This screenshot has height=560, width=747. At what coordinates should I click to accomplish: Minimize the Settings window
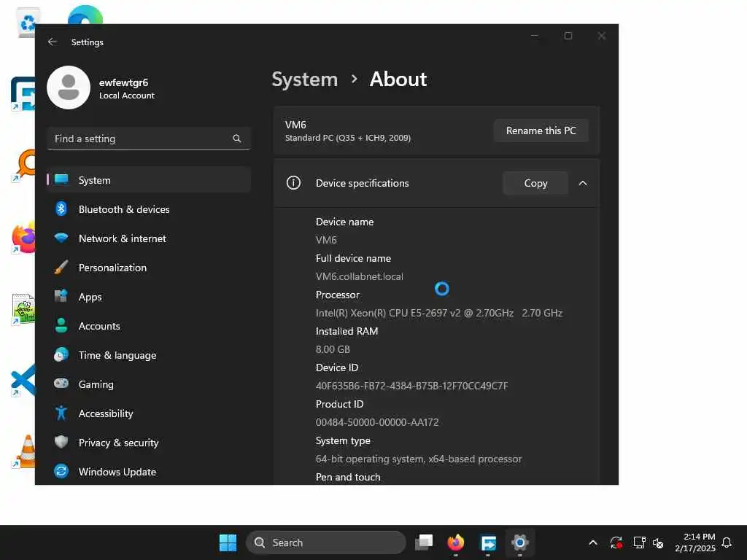tap(535, 36)
